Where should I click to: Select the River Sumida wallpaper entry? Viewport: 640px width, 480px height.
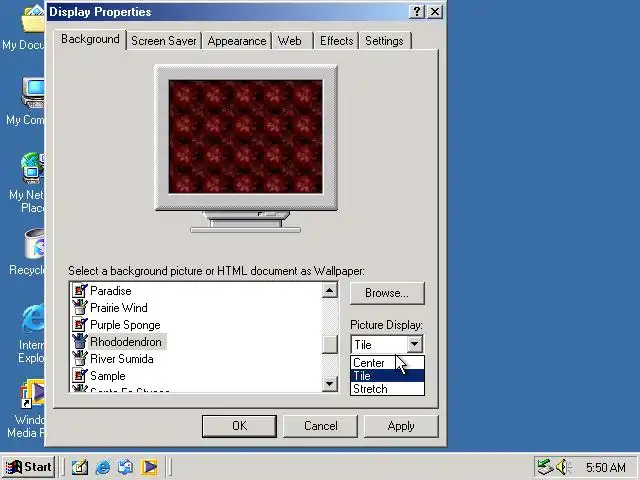point(122,358)
